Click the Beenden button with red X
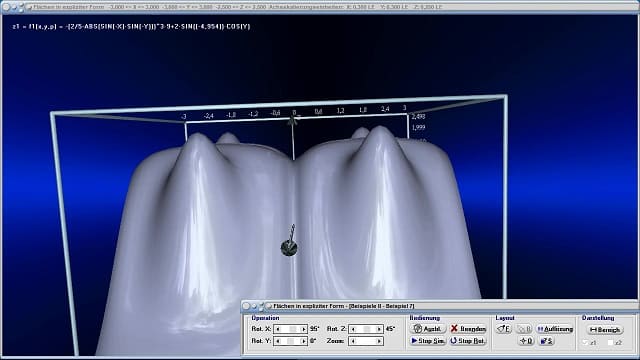Image resolution: width=640 pixels, height=360 pixels. [x=468, y=329]
